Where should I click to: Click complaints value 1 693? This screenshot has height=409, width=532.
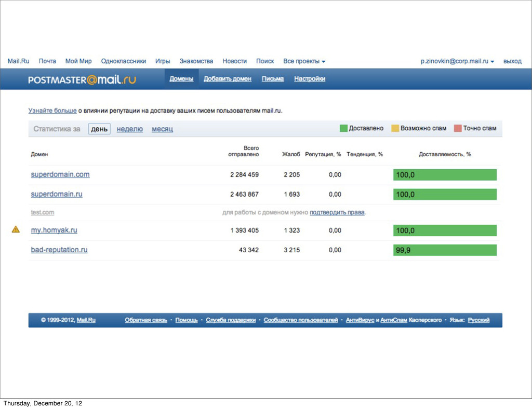pos(292,194)
